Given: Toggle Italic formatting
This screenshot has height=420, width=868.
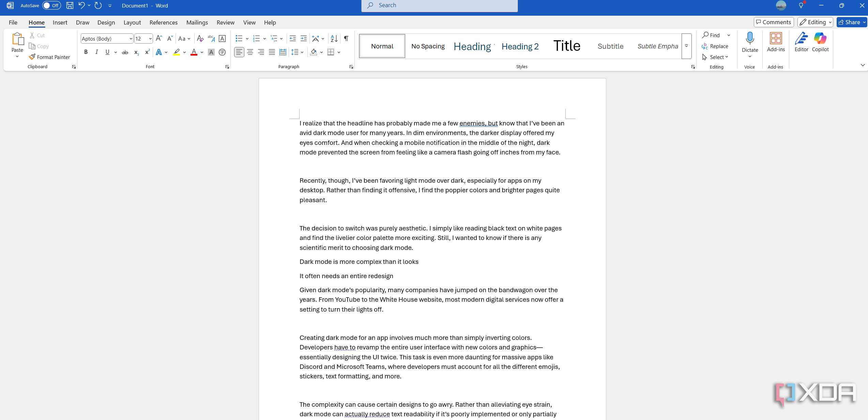Looking at the screenshot, I should (97, 52).
